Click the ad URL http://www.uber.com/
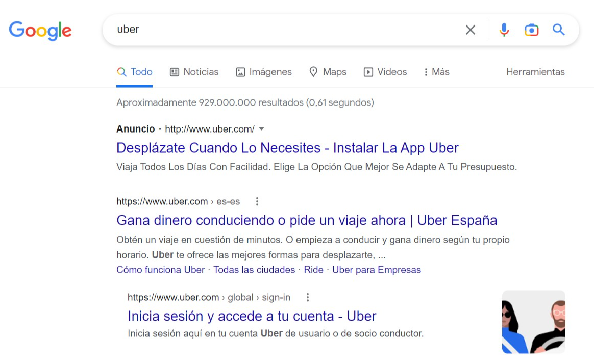Viewport: 594px width, 364px height. point(210,129)
